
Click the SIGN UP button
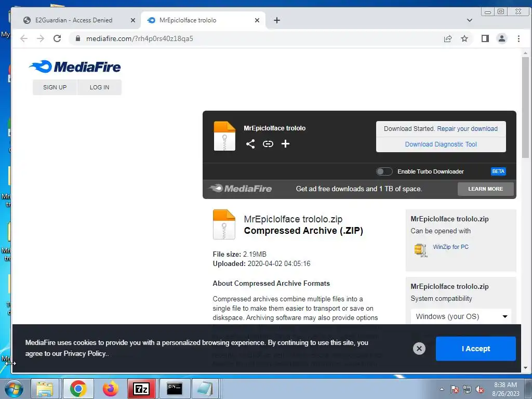click(x=55, y=87)
